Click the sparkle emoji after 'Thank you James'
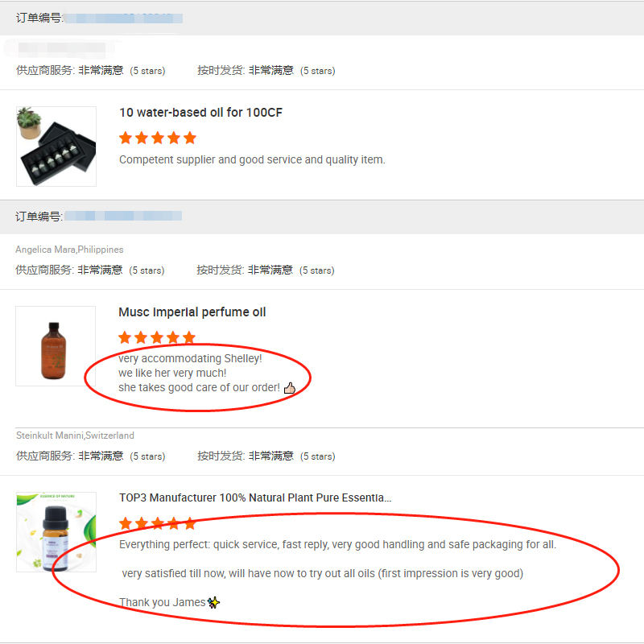Viewport: 644px width, 644px height. coord(213,602)
